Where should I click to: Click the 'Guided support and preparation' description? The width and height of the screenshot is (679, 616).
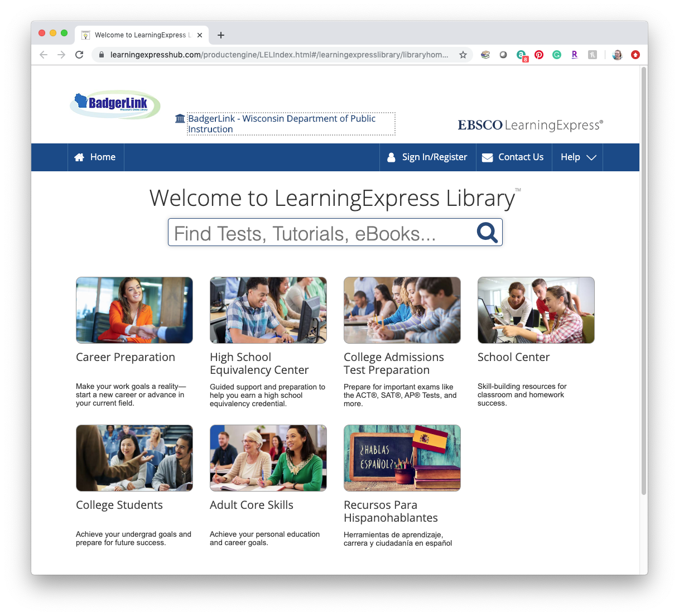click(x=268, y=395)
